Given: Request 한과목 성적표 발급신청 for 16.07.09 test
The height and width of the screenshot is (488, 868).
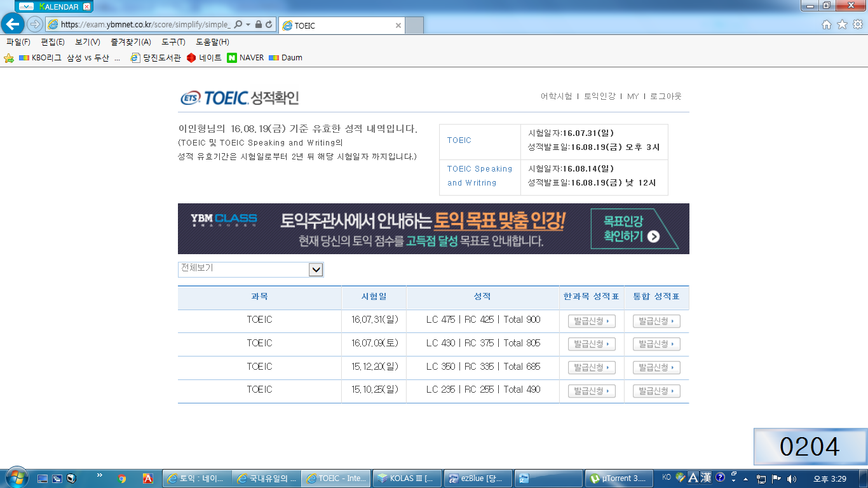Looking at the screenshot, I should coord(592,344).
